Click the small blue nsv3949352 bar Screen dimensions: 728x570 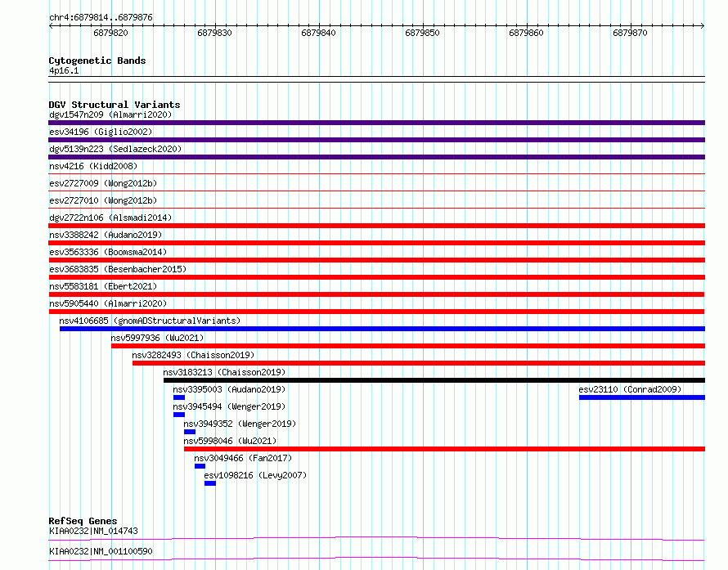[190, 432]
